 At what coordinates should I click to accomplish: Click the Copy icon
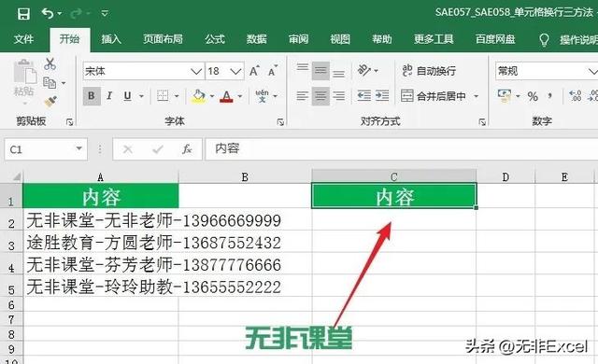coord(50,83)
